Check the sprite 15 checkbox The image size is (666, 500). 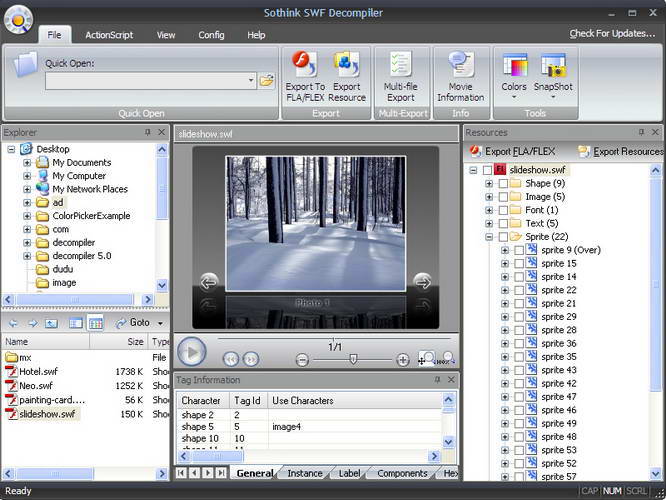coord(519,263)
